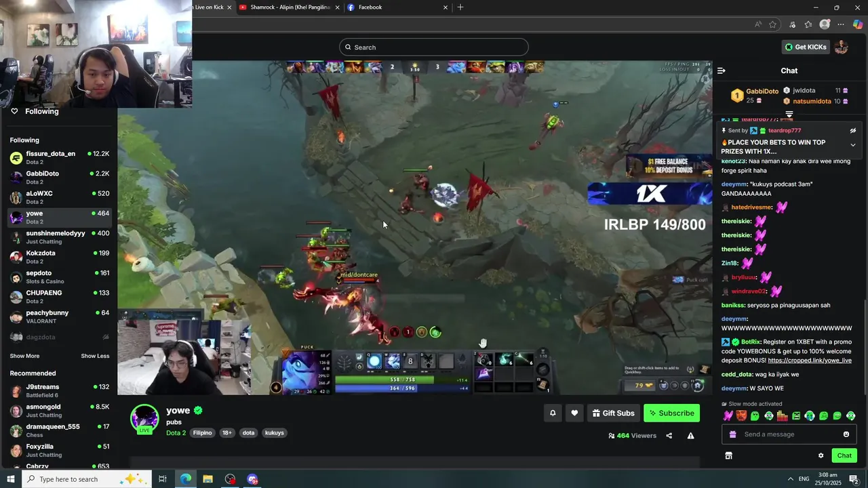Show hidden system tray icons
The width and height of the screenshot is (868, 488).
click(x=790, y=479)
